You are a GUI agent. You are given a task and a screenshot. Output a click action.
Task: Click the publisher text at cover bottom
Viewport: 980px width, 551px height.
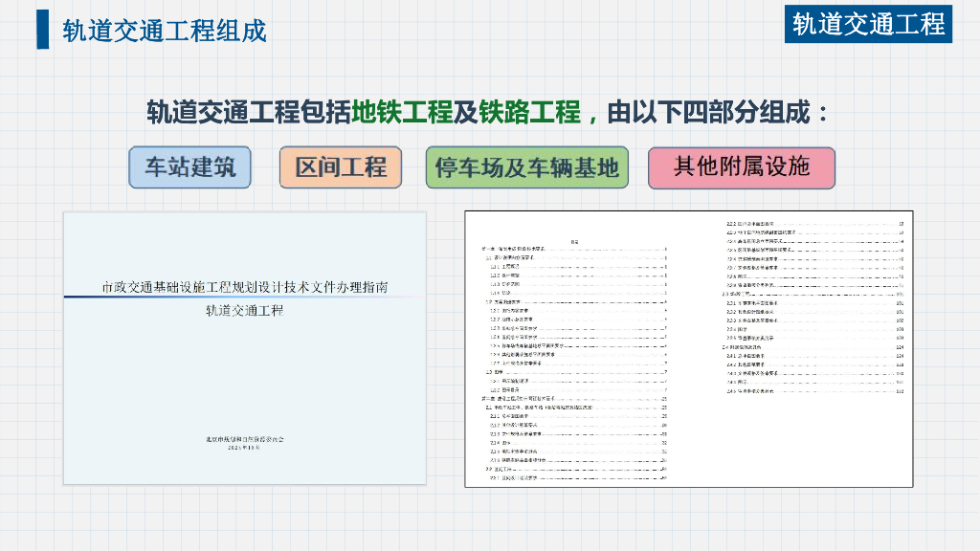tap(245, 442)
